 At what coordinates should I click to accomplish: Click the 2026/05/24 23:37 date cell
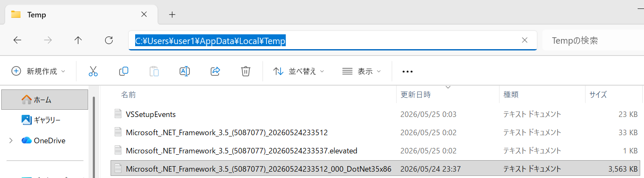pos(430,169)
